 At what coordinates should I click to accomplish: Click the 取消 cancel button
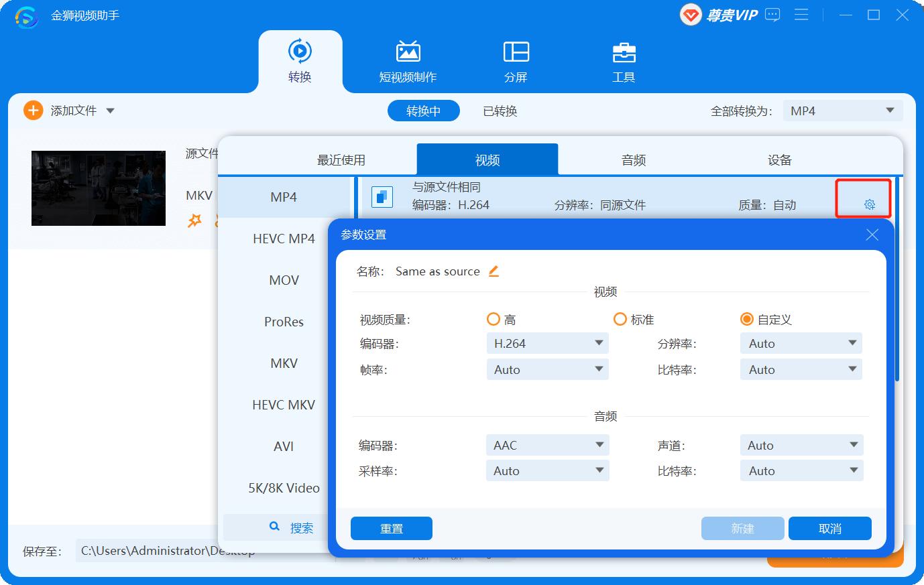pyautogui.click(x=829, y=529)
